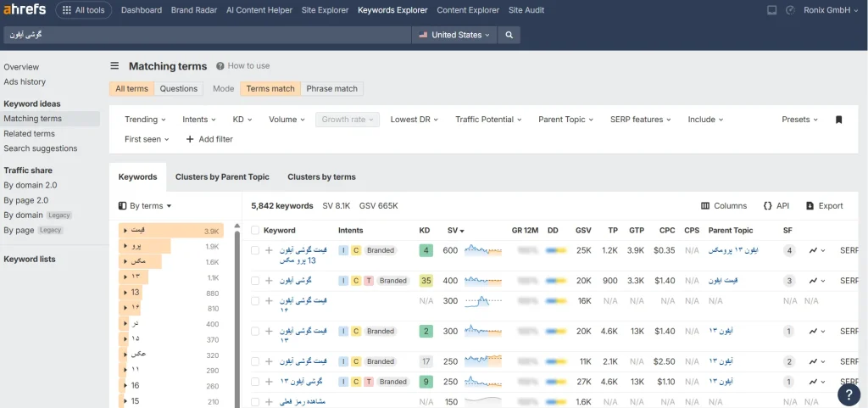Add keyword with SV 600 to list

[269, 250]
